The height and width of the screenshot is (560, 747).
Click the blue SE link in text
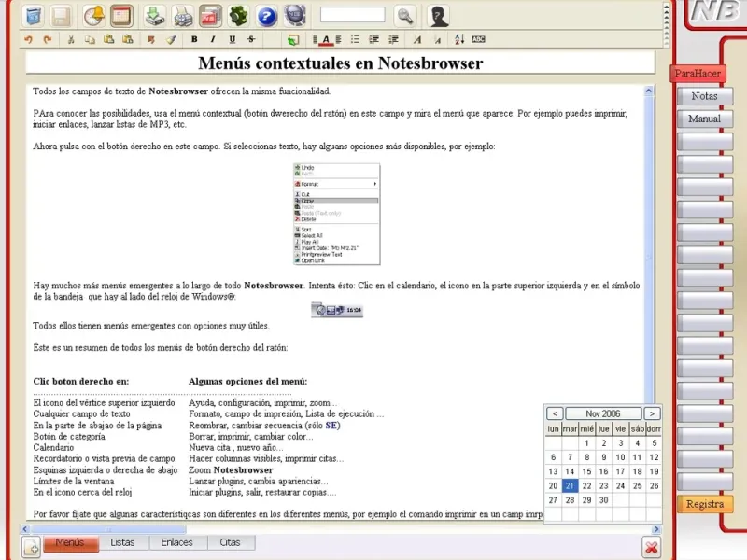click(x=331, y=426)
